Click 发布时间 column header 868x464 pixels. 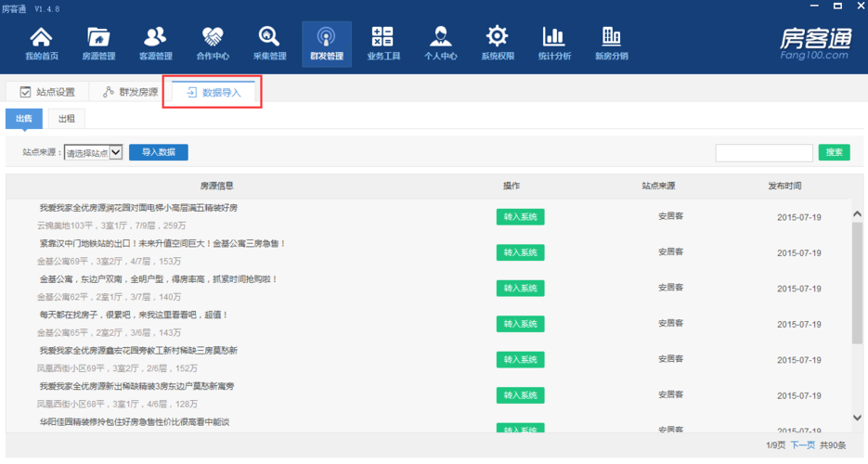coord(784,186)
